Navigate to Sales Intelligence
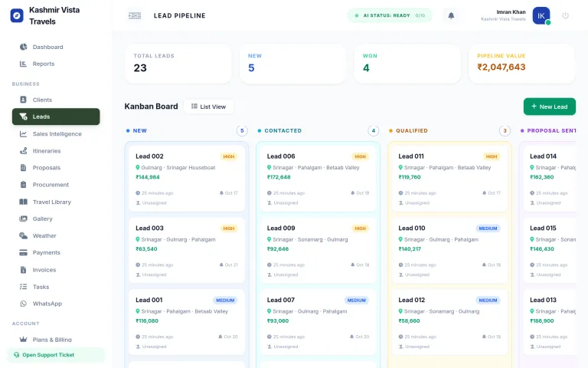The height and width of the screenshot is (368, 588). [x=56, y=133]
